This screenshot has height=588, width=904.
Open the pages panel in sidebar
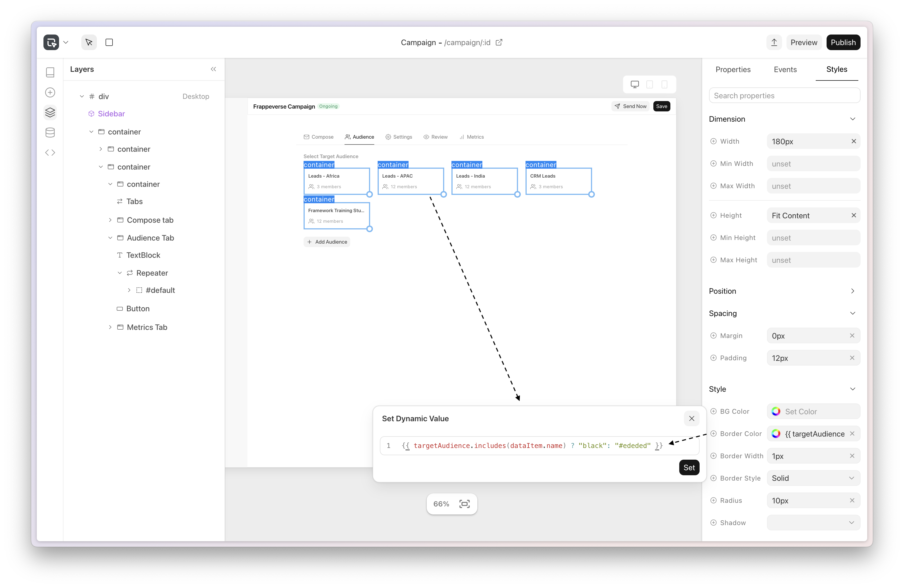click(x=50, y=72)
